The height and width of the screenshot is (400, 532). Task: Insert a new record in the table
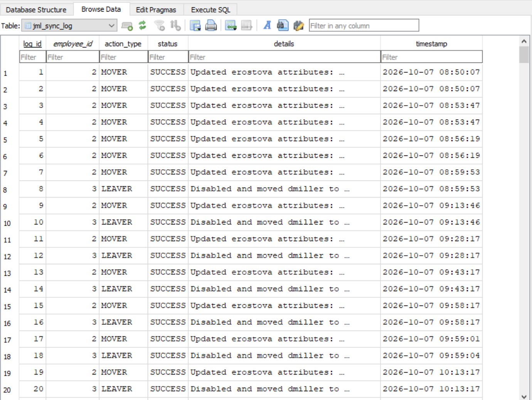click(x=231, y=26)
